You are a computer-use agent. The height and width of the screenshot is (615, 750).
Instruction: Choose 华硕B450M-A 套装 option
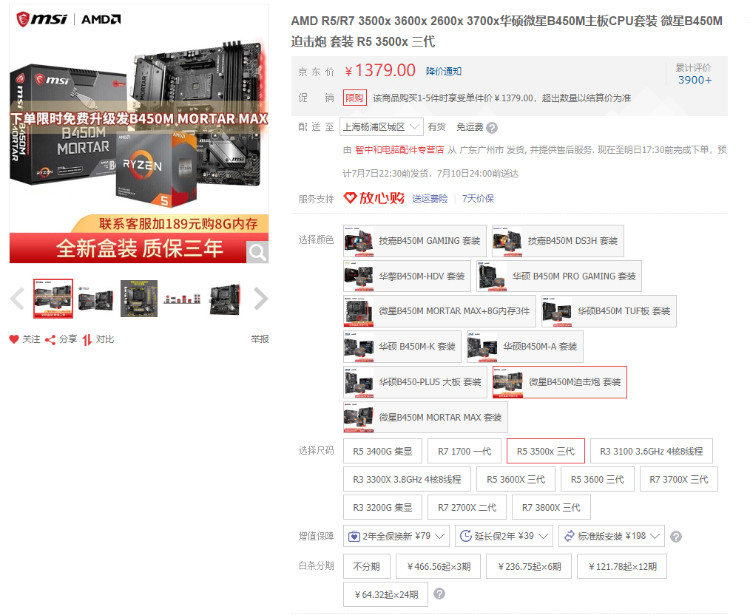[525, 346]
